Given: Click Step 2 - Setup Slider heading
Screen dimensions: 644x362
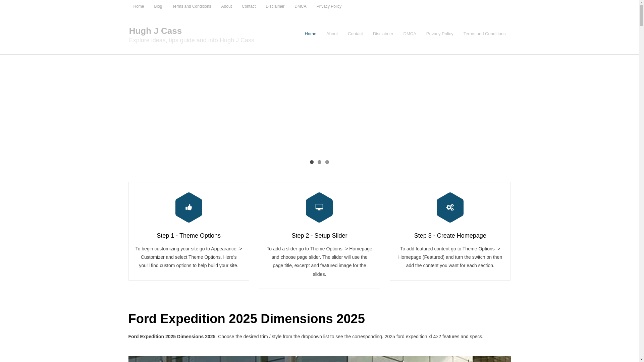Looking at the screenshot, I should (319, 236).
